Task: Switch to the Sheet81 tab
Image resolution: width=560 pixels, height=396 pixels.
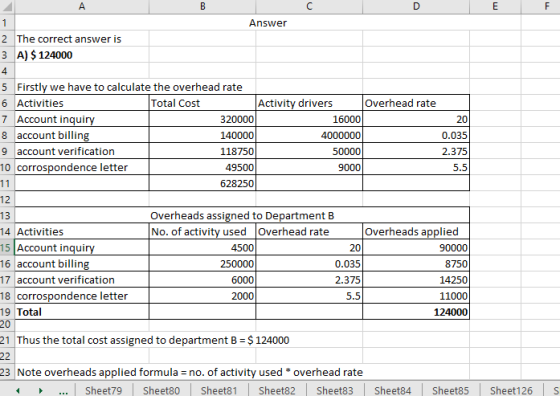Action: tap(219, 391)
